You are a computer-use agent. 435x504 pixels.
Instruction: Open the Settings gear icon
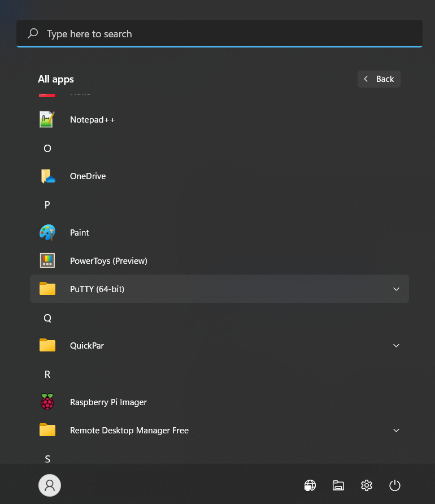click(367, 485)
